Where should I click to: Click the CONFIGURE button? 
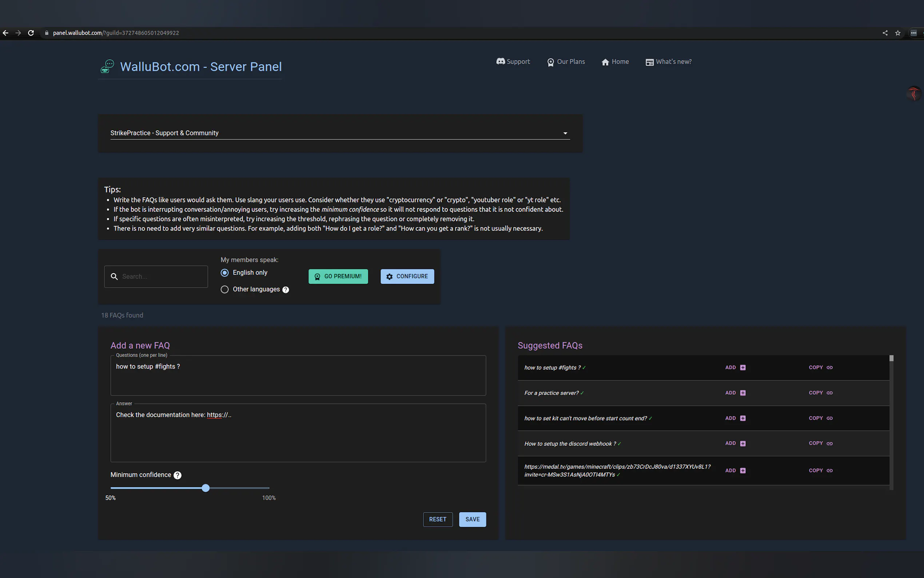pos(407,276)
